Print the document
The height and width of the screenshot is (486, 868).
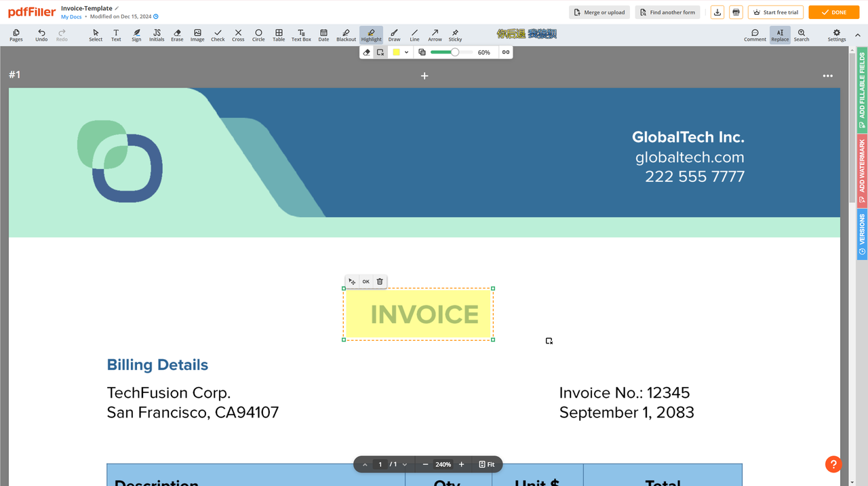736,12
